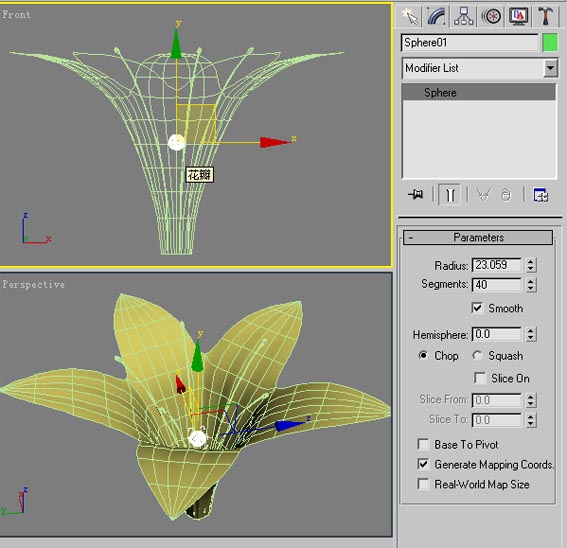Open the Hierarchy panel tab
The image size is (567, 548).
pyautogui.click(x=464, y=16)
